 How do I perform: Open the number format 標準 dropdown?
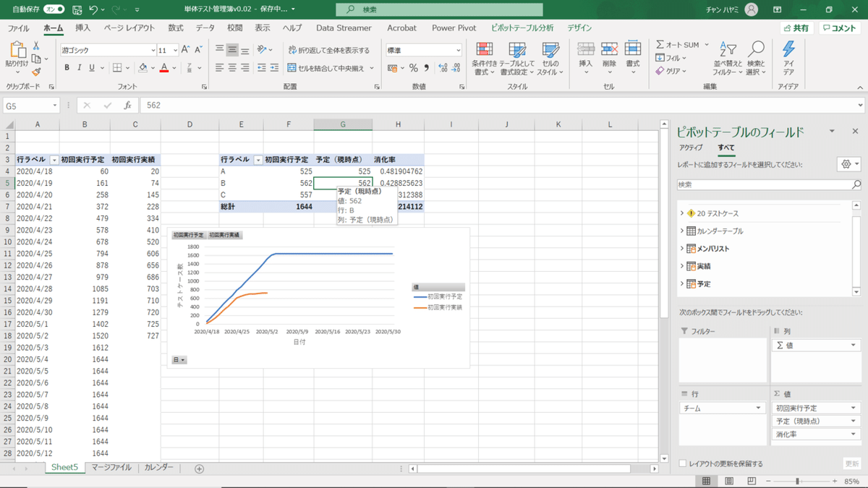point(458,51)
